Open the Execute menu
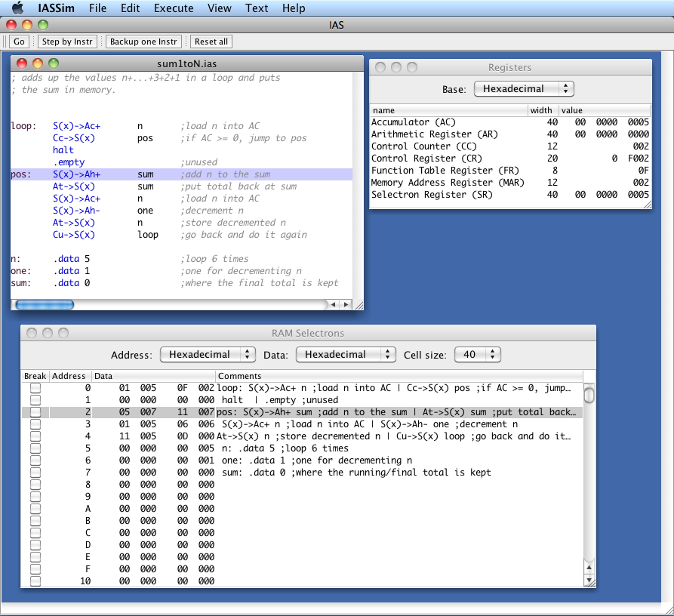 pyautogui.click(x=174, y=8)
